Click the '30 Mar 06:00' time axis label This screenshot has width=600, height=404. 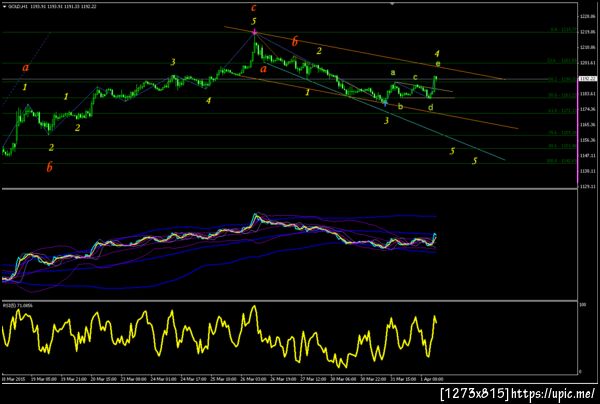(x=342, y=379)
